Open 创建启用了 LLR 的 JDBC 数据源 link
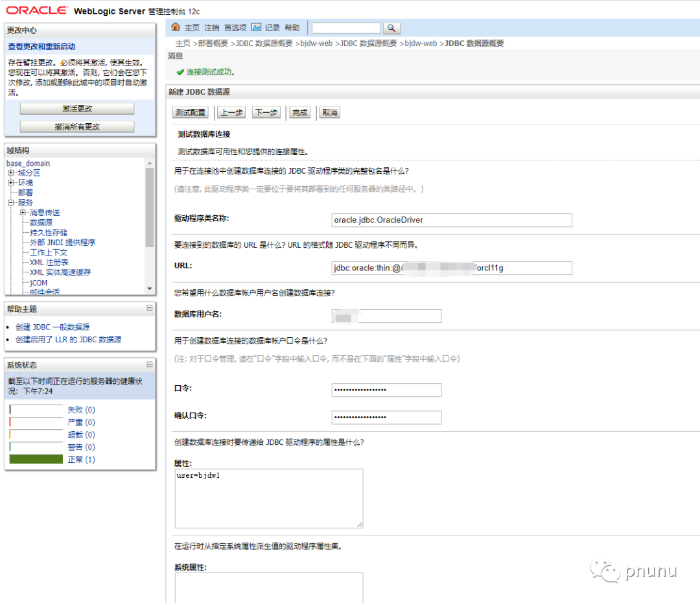The width and height of the screenshot is (700, 603). pyautogui.click(x=68, y=340)
